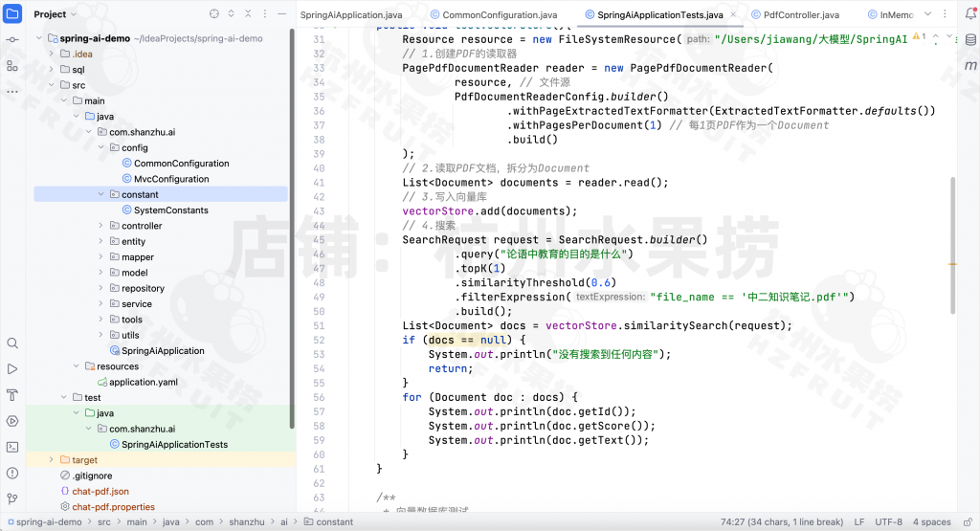Open the Commit tool window icon
This screenshot has height=531, width=980.
12,39
